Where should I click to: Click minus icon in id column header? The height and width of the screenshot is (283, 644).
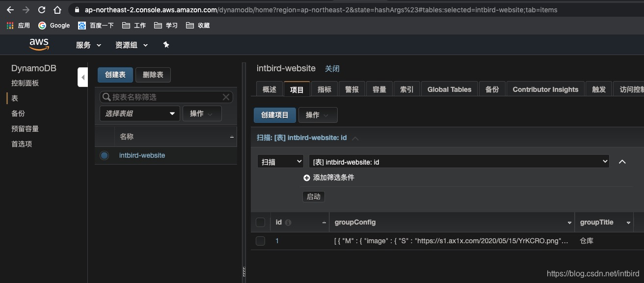324,223
